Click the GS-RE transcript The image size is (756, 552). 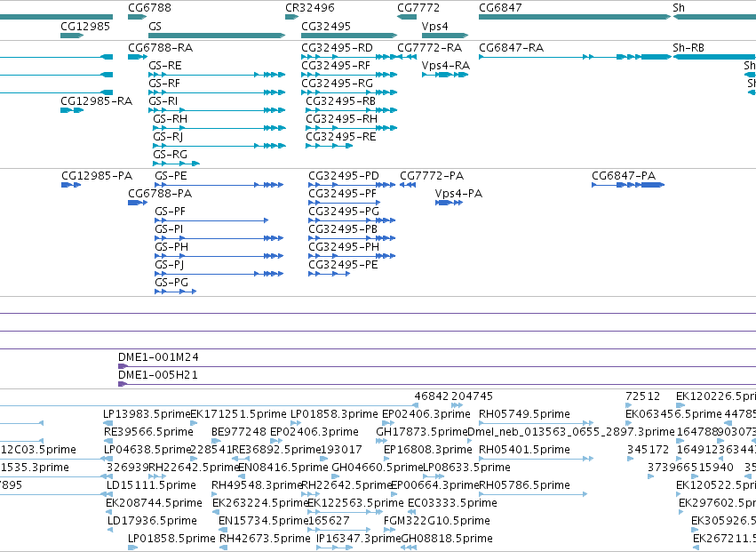217,75
